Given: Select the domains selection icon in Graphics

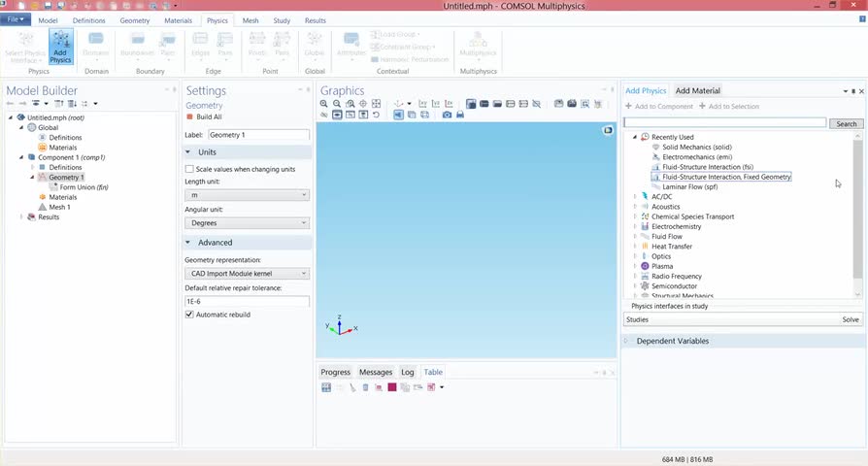Looking at the screenshot, I should (484, 104).
